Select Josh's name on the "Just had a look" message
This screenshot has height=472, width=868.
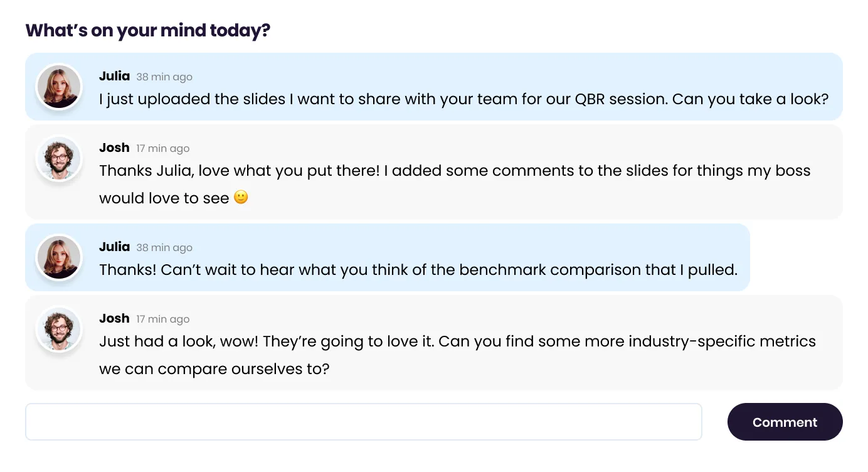pyautogui.click(x=114, y=318)
